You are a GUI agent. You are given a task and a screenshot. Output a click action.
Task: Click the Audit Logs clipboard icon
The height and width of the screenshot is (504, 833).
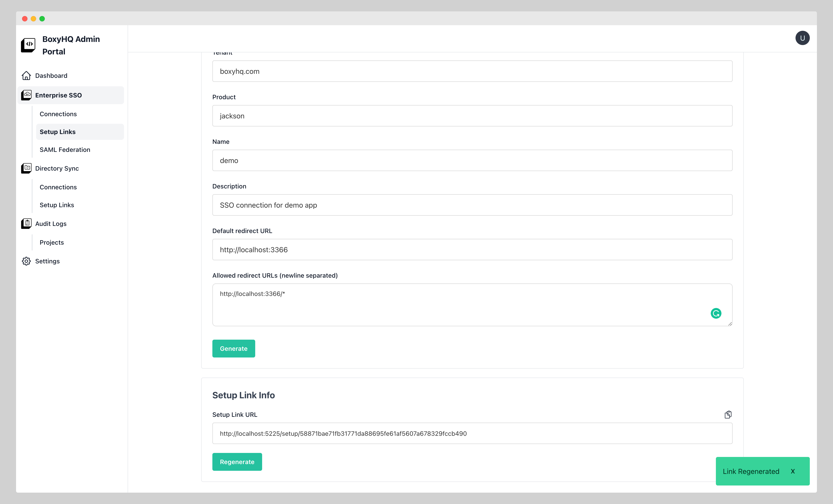[x=26, y=224]
